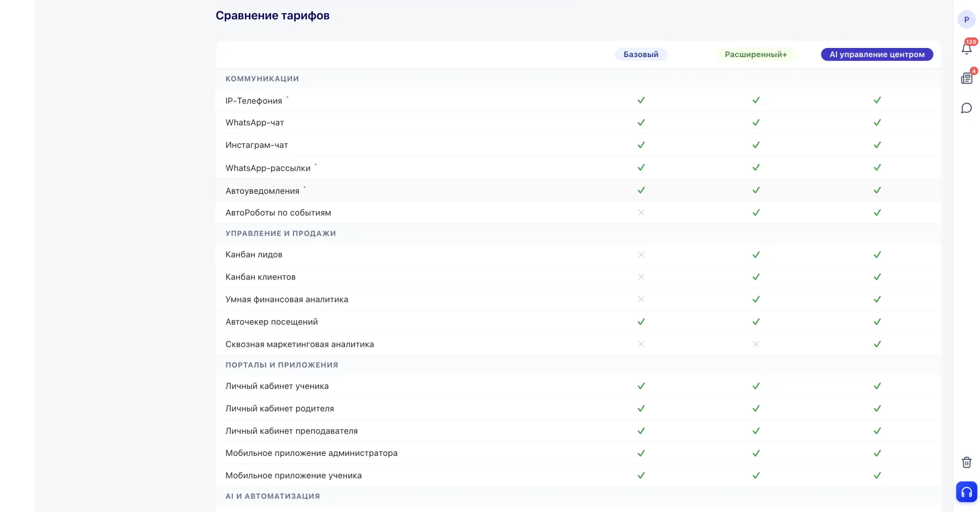The image size is (980, 512).
Task: Click the УПРАВЛЕНИЕ И ПРОДАЖИ section header
Action: (281, 233)
